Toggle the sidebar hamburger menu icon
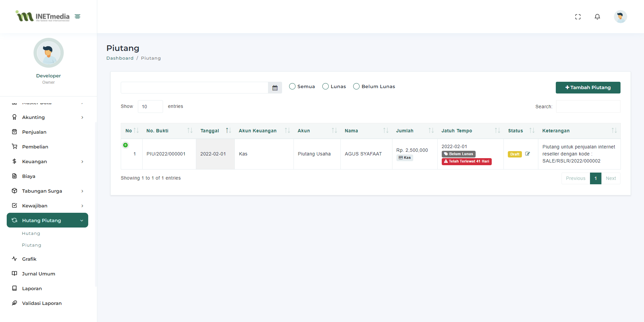 [77, 16]
